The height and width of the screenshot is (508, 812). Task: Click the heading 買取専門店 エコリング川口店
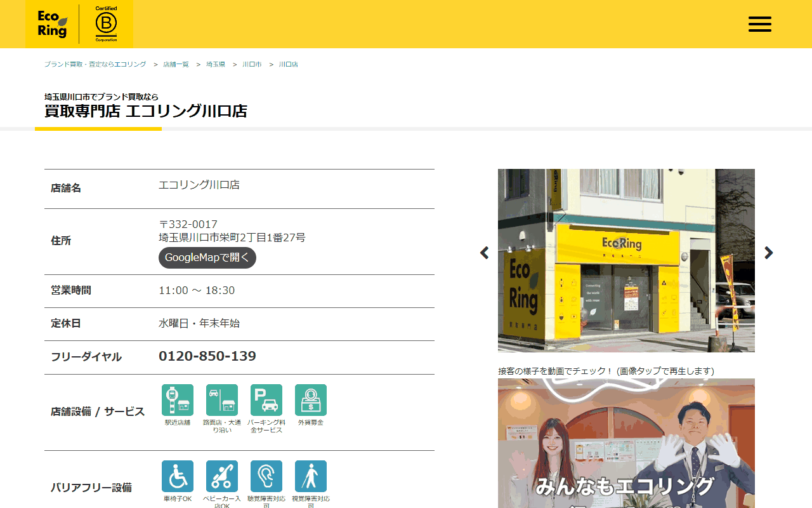click(x=146, y=111)
